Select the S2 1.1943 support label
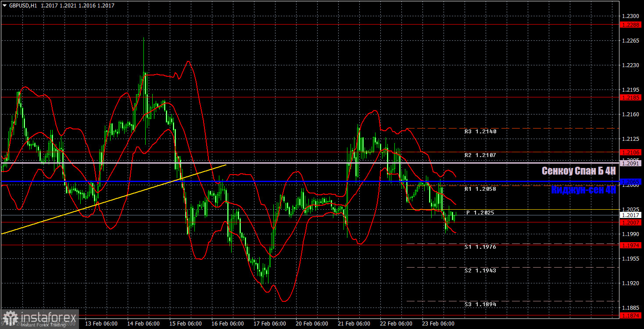This screenshot has height=329, width=644. pyautogui.click(x=480, y=271)
